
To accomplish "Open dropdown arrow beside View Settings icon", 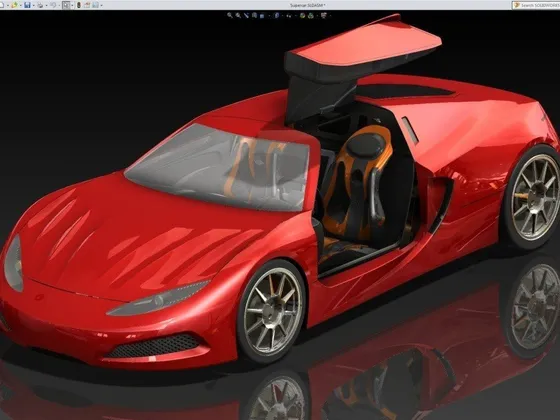I will click(330, 16).
